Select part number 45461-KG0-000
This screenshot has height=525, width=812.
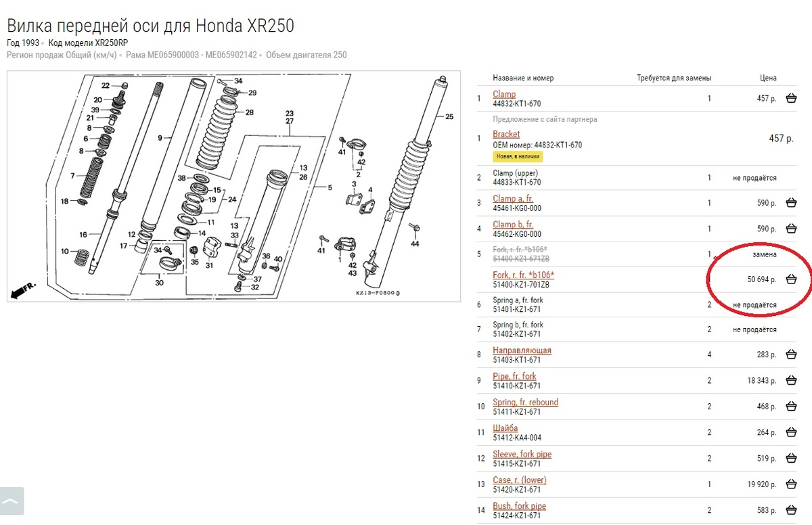517,208
